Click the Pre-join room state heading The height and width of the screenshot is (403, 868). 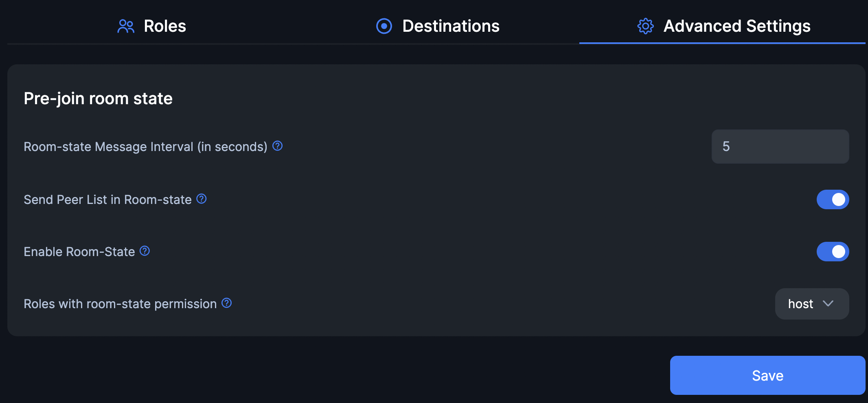tap(98, 98)
